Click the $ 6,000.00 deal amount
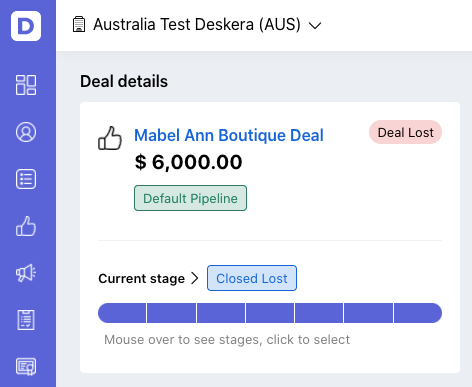This screenshot has height=387, width=472. click(188, 162)
